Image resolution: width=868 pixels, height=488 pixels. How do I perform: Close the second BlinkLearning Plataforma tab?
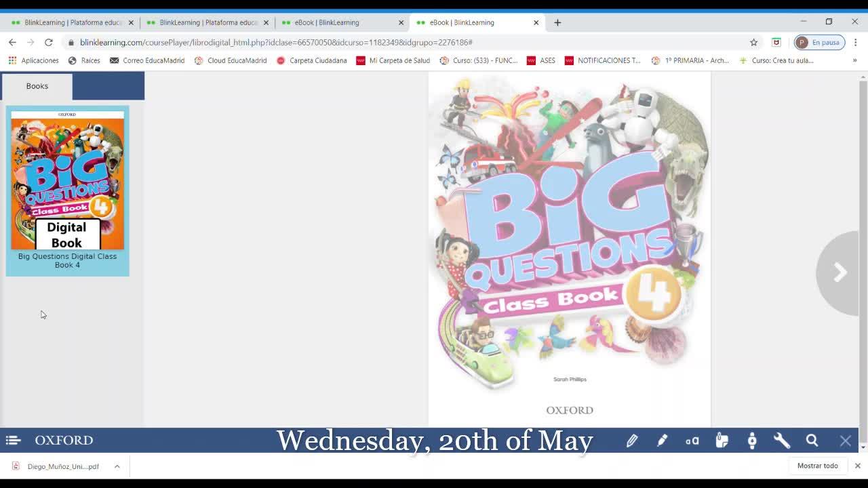(266, 22)
